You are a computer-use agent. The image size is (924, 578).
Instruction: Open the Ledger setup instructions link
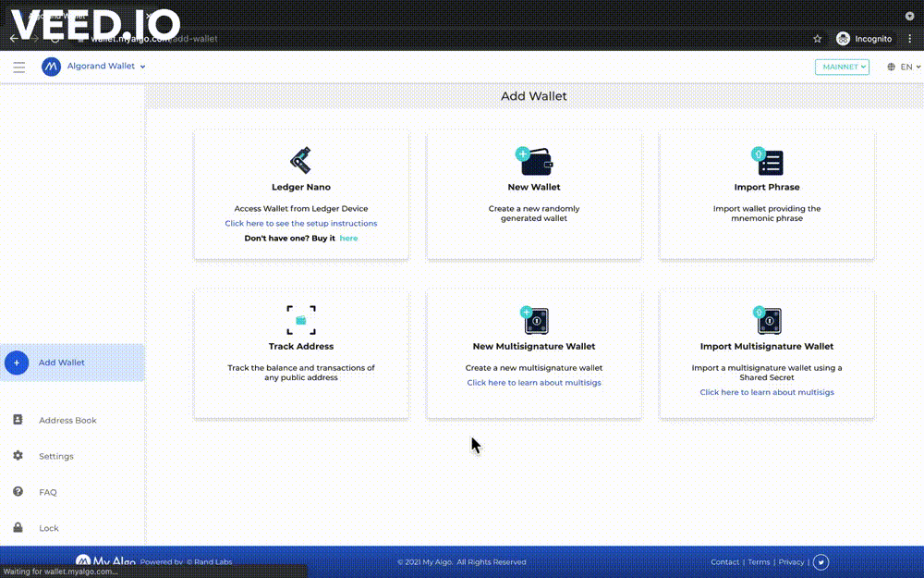300,224
